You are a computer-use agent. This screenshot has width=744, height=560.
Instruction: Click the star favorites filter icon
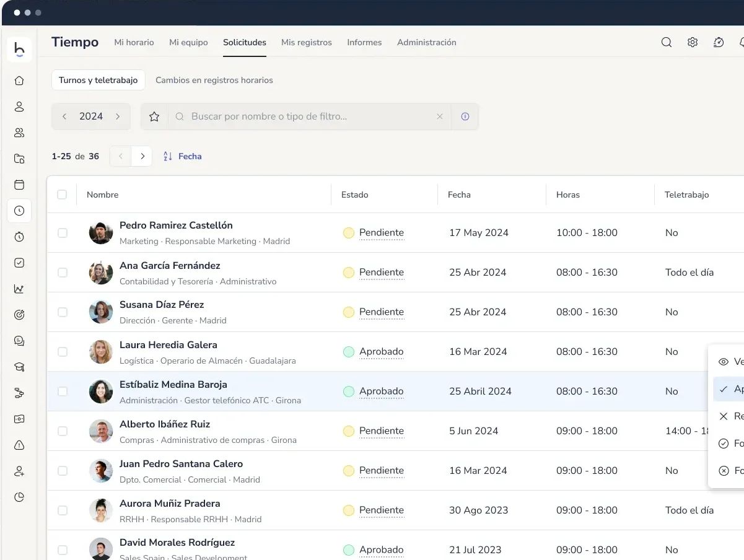tap(154, 116)
